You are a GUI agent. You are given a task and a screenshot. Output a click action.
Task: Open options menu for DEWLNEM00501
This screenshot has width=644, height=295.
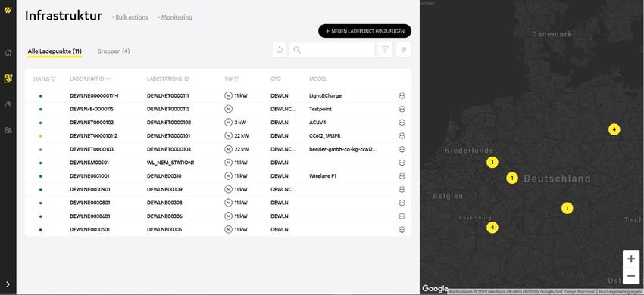402,163
